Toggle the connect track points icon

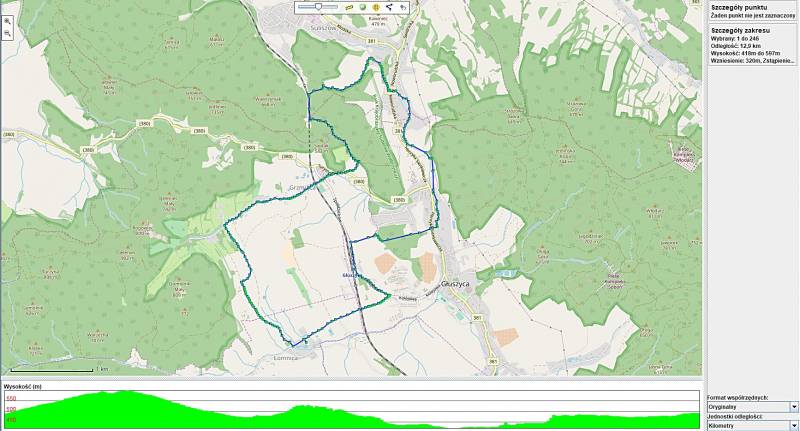click(388, 7)
